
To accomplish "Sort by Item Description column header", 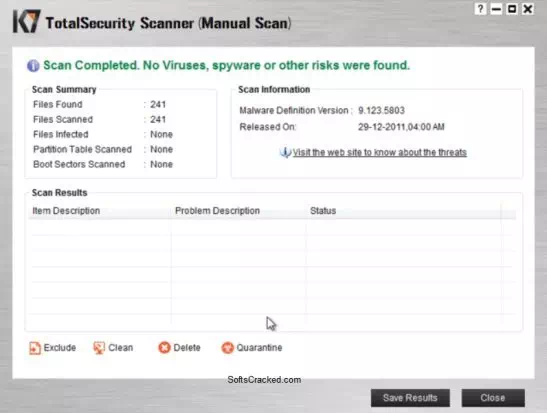I will (66, 211).
